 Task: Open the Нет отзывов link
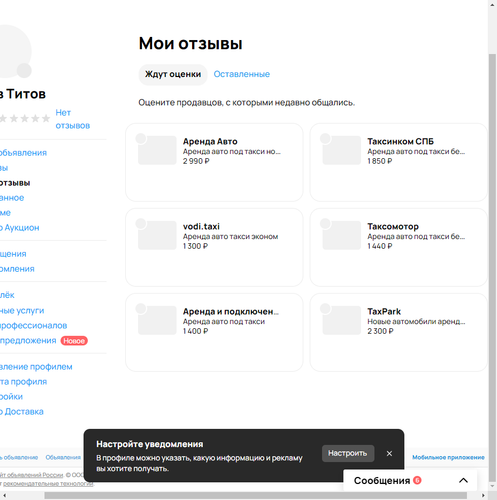[x=72, y=119]
